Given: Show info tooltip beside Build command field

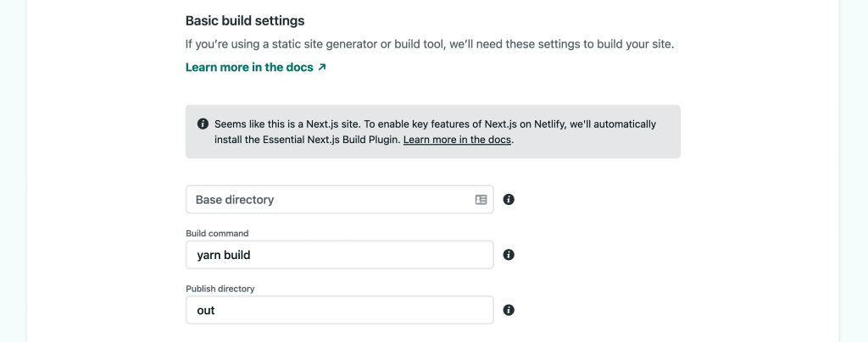Looking at the screenshot, I should (509, 255).
